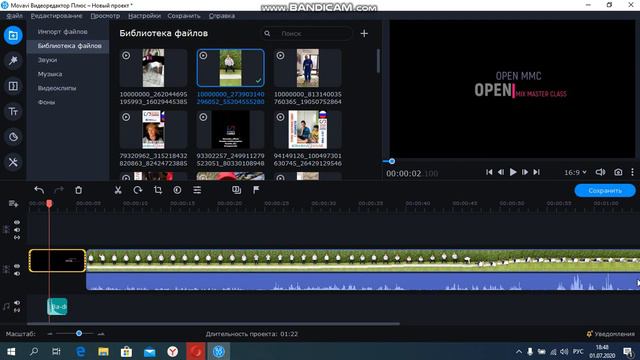Toggle visibility eye of video track

click(17, 266)
